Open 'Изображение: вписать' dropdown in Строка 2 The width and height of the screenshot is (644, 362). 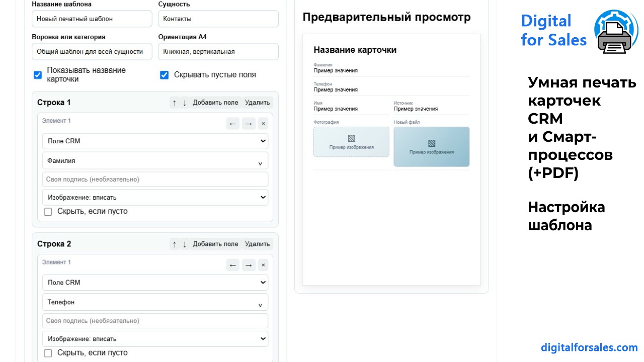coord(155,338)
